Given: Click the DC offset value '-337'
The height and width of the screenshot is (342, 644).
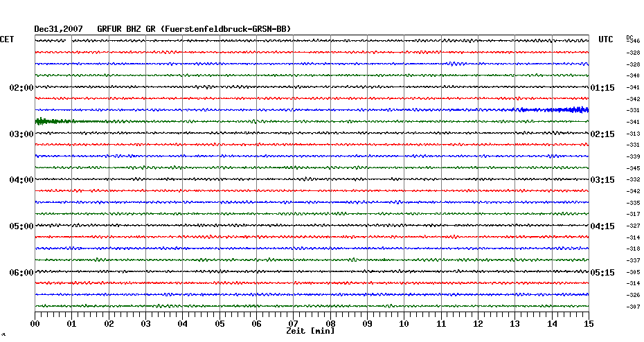Looking at the screenshot, I should click(x=633, y=261).
